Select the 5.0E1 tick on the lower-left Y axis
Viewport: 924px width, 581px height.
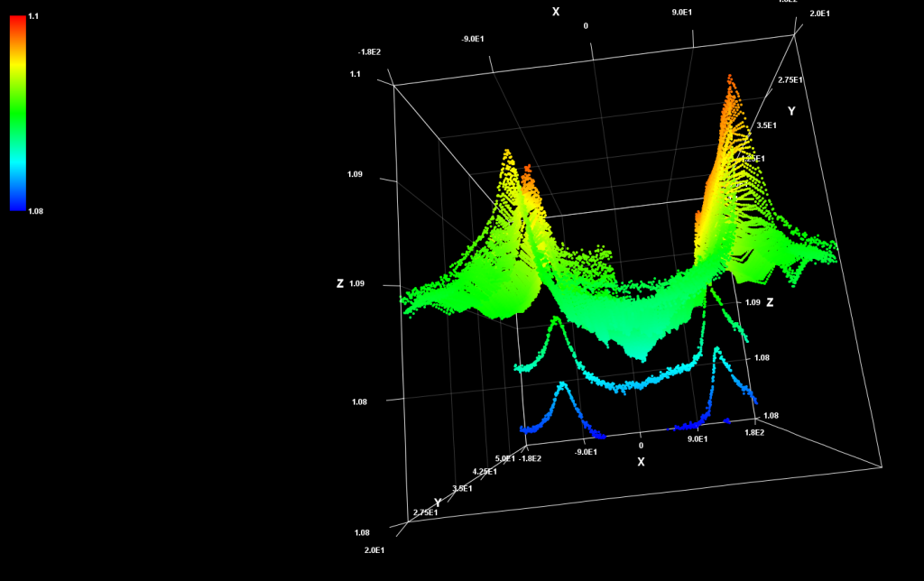pyautogui.click(x=505, y=458)
